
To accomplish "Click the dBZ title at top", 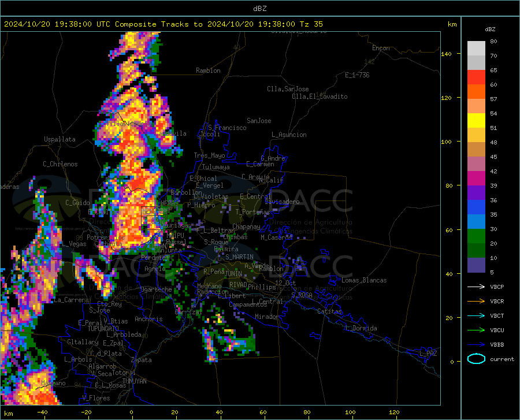I will (259, 9).
